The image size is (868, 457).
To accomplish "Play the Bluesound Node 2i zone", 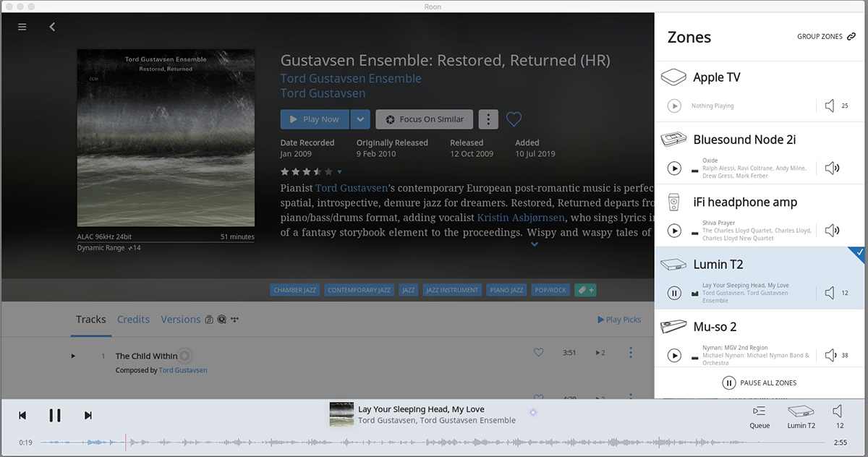I will [x=674, y=168].
